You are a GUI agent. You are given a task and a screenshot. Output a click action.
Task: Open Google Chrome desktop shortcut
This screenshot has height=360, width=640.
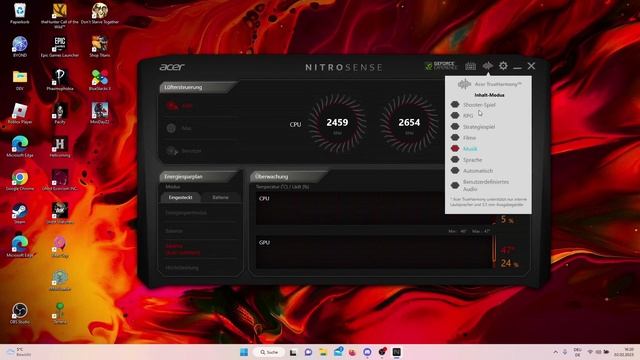(x=20, y=180)
